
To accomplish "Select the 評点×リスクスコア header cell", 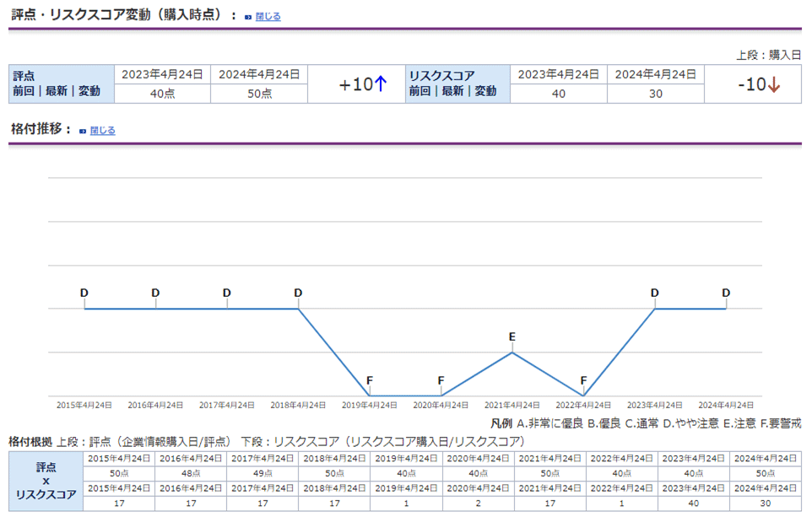I will tap(46, 482).
